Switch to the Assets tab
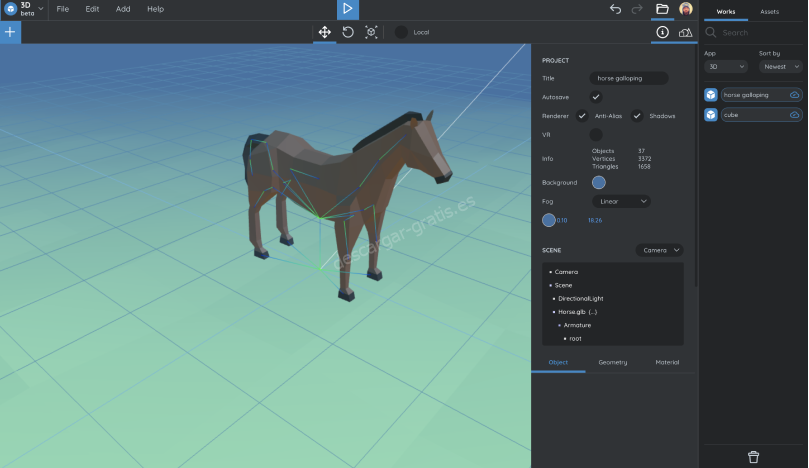 click(770, 11)
